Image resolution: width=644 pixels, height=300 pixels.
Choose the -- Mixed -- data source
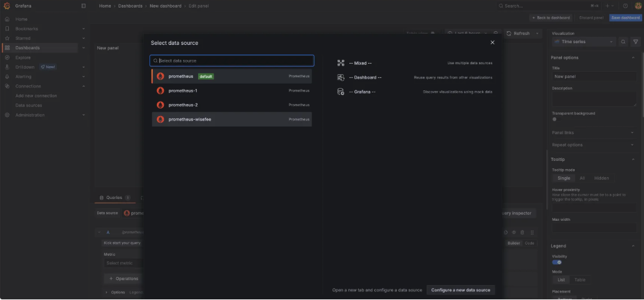click(414, 63)
